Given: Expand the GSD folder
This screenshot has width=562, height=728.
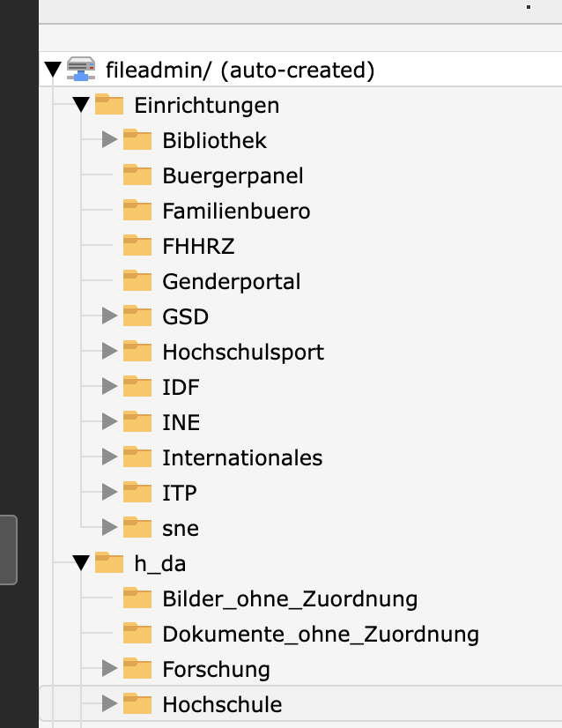Looking at the screenshot, I should pyautogui.click(x=109, y=316).
